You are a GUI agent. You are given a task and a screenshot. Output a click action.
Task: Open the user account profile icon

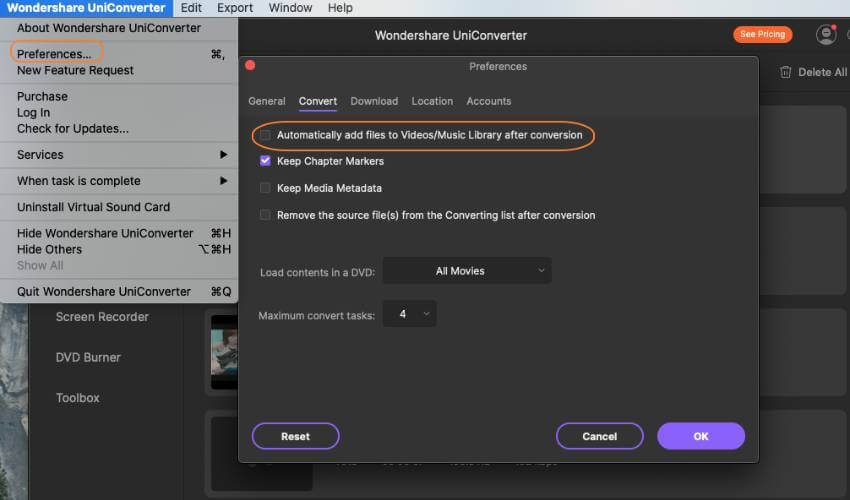pyautogui.click(x=826, y=35)
